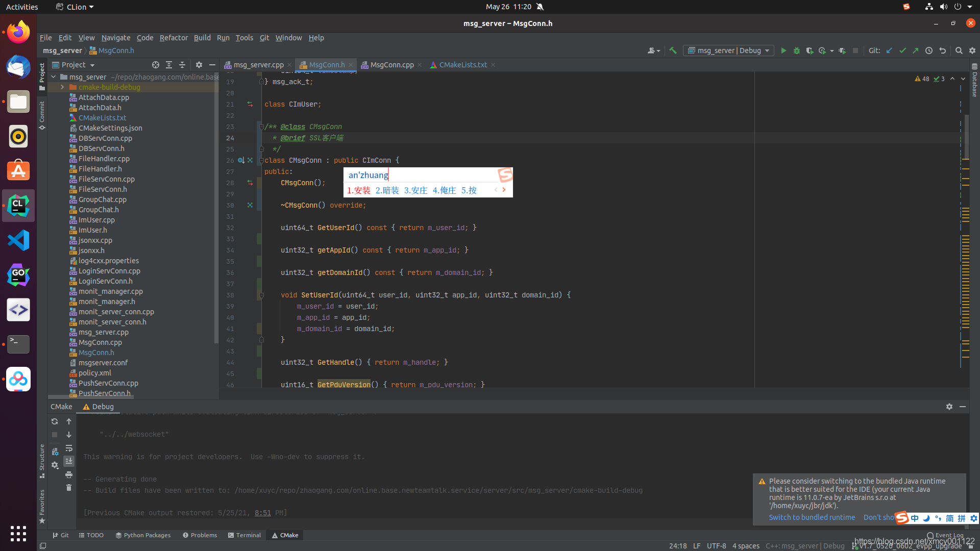Toggle Database tool window side tab

point(974,81)
